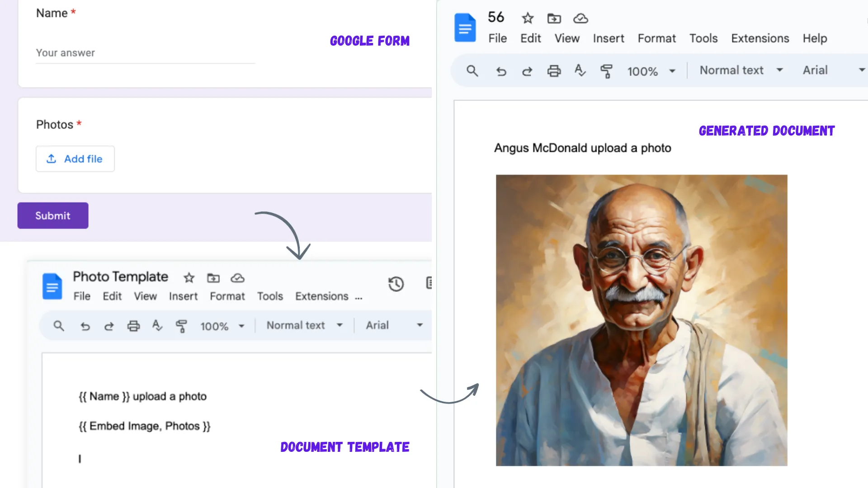Click Add file to upload a photo
This screenshot has height=488, width=868.
75,159
